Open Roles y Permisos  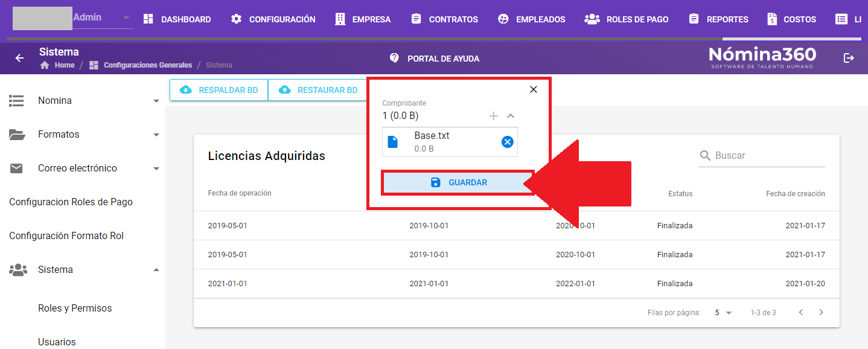[75, 309]
